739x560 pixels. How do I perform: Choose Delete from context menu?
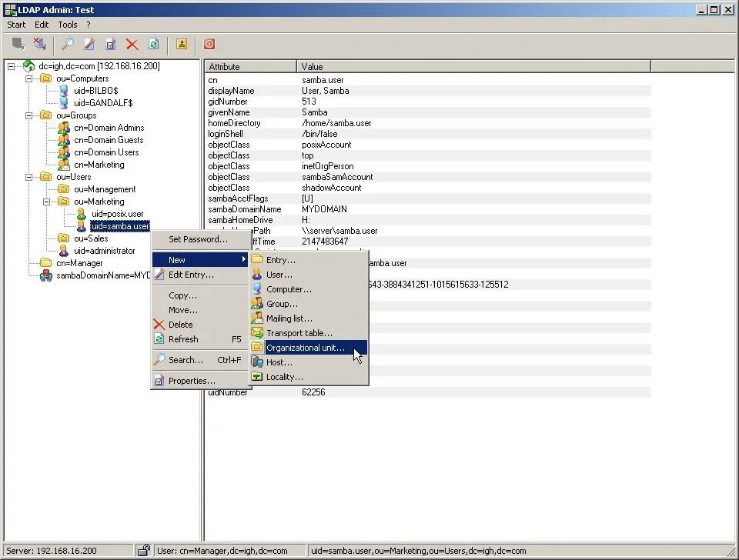coord(200,325)
